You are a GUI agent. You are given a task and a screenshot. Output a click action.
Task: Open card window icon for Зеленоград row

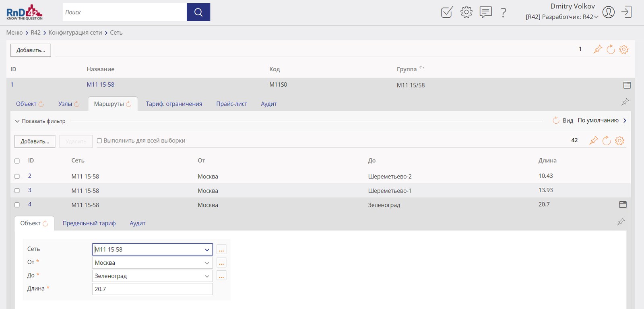point(623,205)
